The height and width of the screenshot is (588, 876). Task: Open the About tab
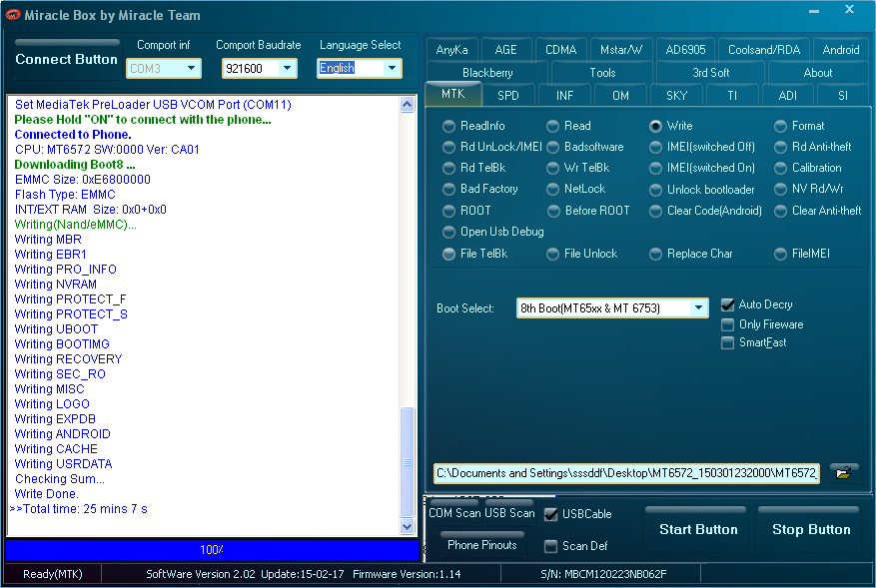point(818,73)
